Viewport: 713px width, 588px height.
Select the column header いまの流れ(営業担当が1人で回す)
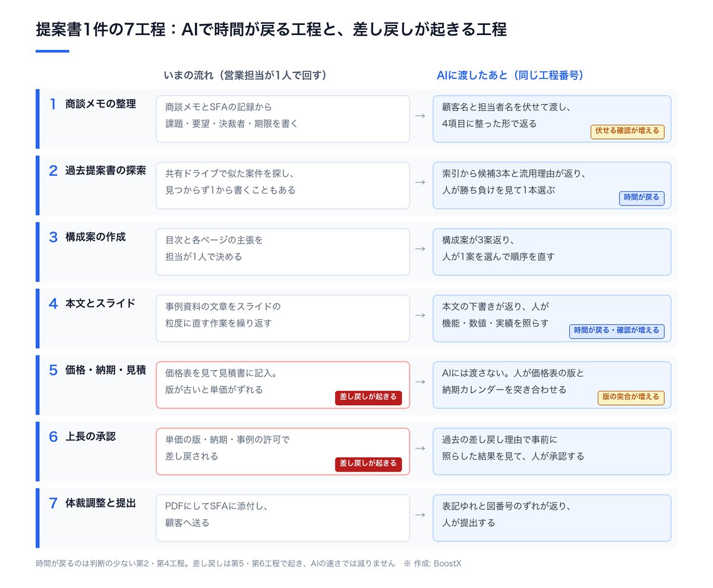(x=245, y=75)
